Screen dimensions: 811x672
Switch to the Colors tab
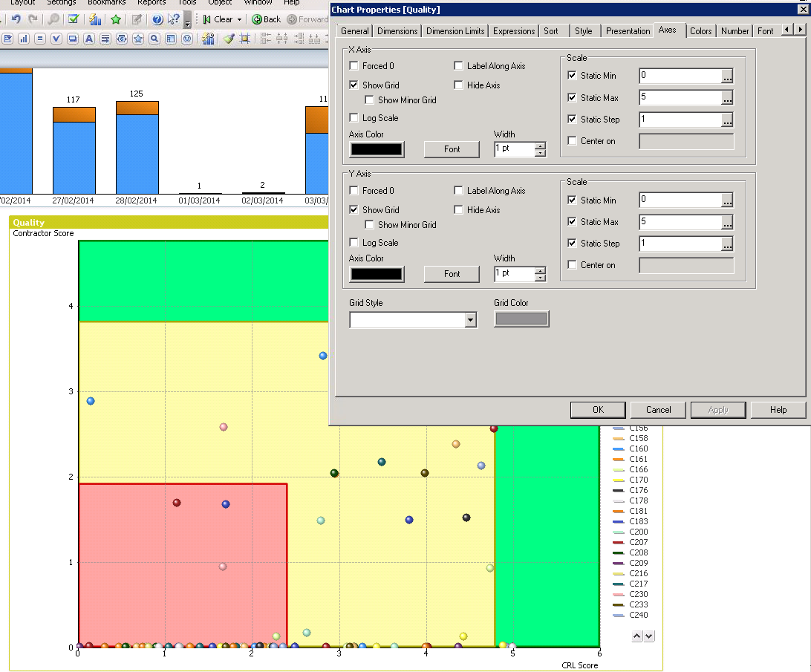click(700, 30)
